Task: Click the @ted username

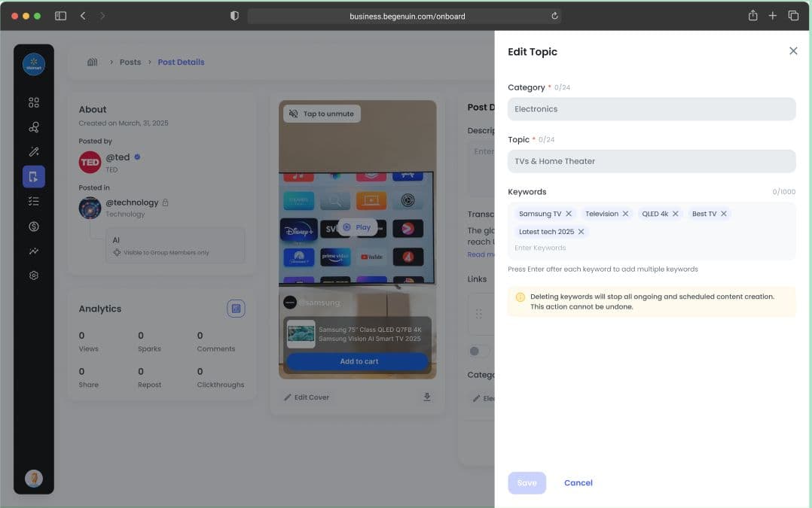Action: pyautogui.click(x=118, y=157)
